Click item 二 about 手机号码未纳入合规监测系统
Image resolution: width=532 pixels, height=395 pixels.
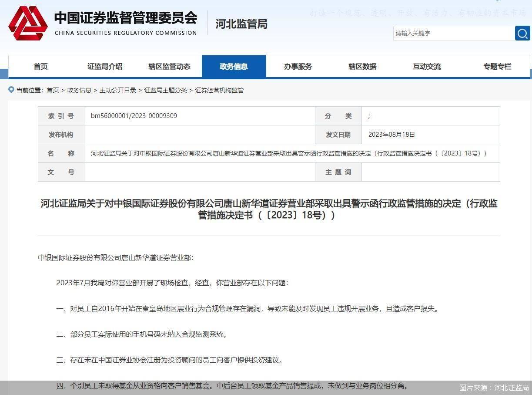click(x=142, y=334)
